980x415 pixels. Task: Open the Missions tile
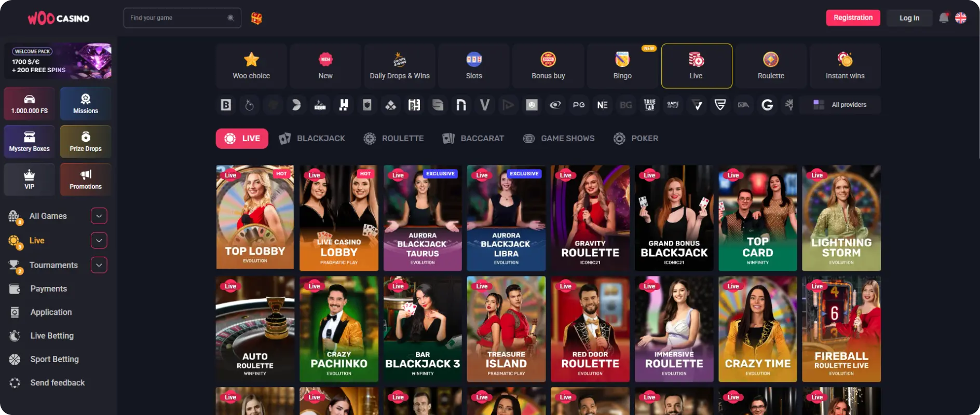pyautogui.click(x=86, y=104)
